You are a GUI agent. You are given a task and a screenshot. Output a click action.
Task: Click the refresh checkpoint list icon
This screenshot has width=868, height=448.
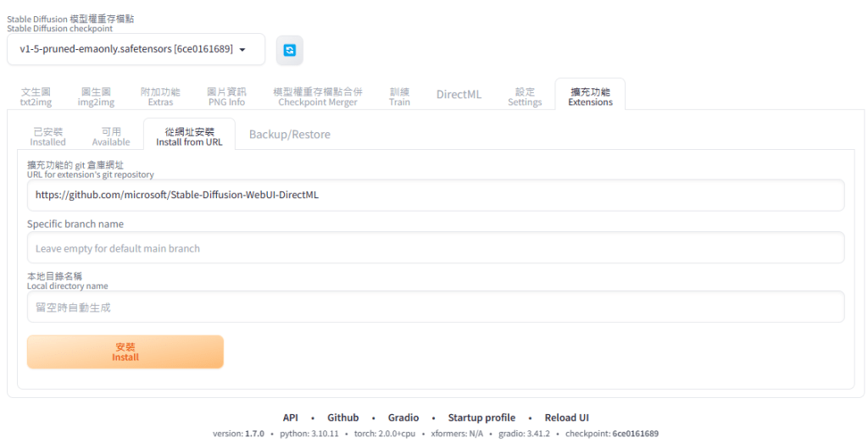coord(289,51)
